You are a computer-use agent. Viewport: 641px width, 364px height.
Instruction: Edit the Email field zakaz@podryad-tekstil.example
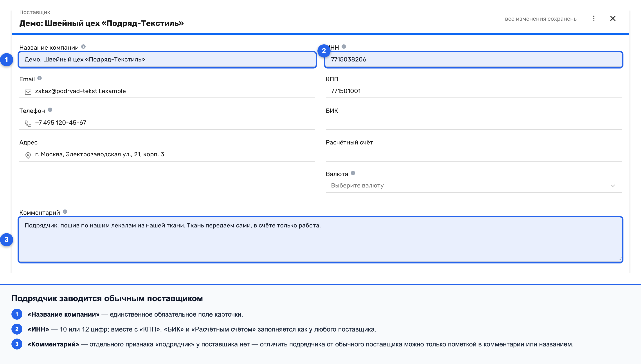click(x=167, y=91)
